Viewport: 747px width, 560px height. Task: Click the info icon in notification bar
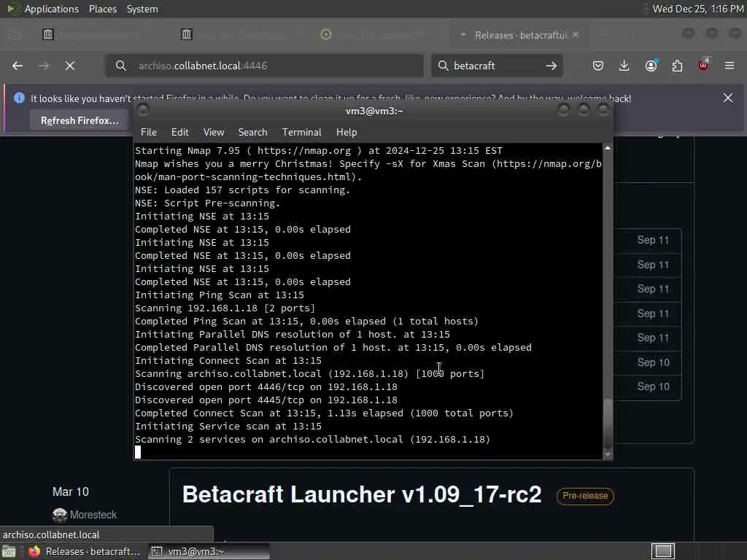click(x=19, y=98)
